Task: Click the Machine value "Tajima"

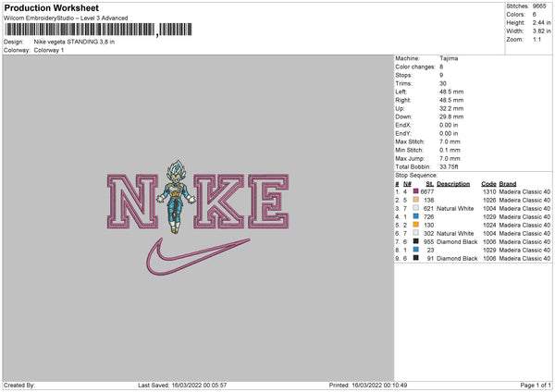Action: coord(449,58)
